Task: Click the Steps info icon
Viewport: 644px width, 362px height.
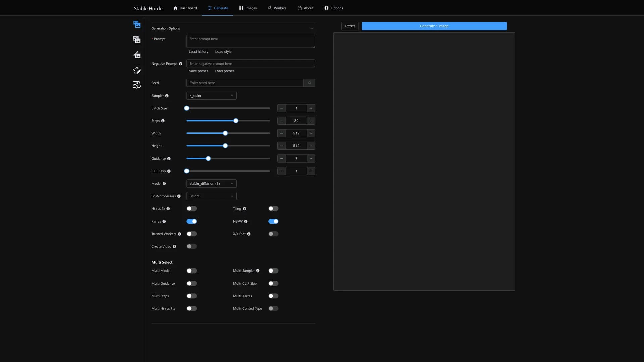Action: [x=163, y=121]
